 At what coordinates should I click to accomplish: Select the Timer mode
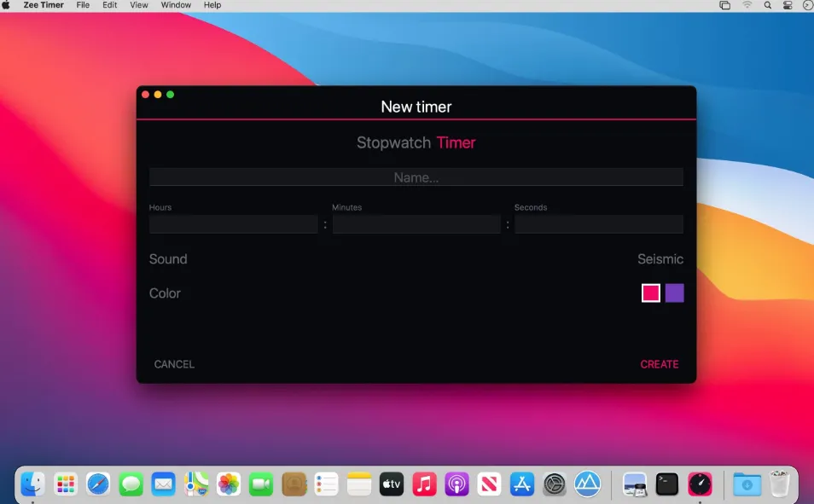(x=456, y=142)
